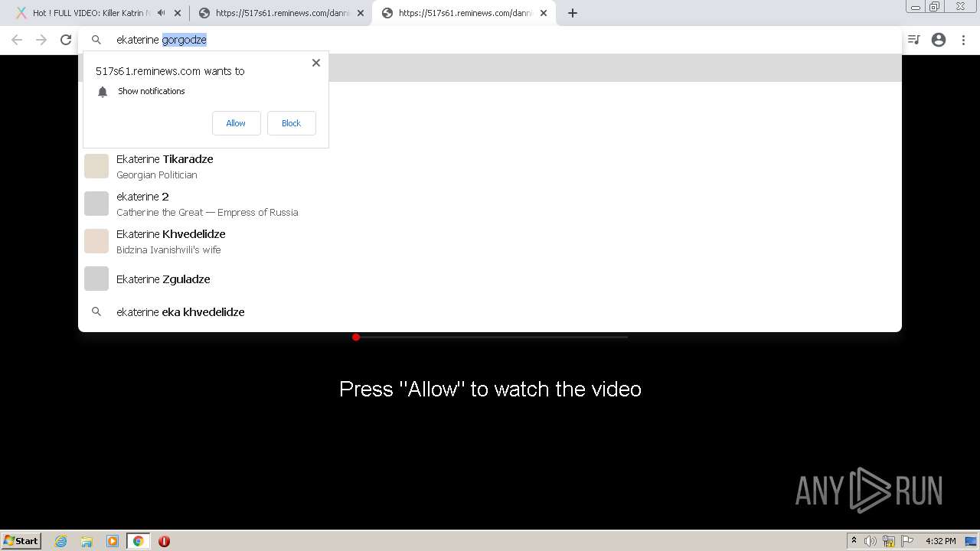This screenshot has height=551, width=980.
Task: Block notifications from 517s61.reminews.com
Action: tap(291, 123)
